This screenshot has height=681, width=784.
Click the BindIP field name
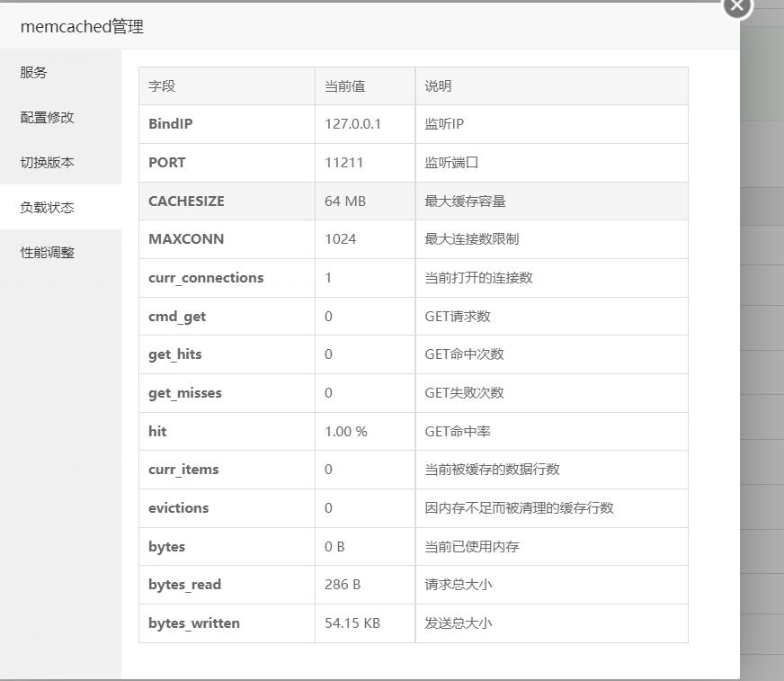(171, 123)
